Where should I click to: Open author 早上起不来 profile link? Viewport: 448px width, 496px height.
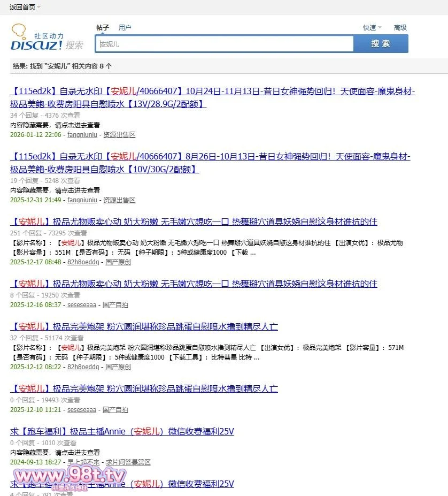(83, 462)
